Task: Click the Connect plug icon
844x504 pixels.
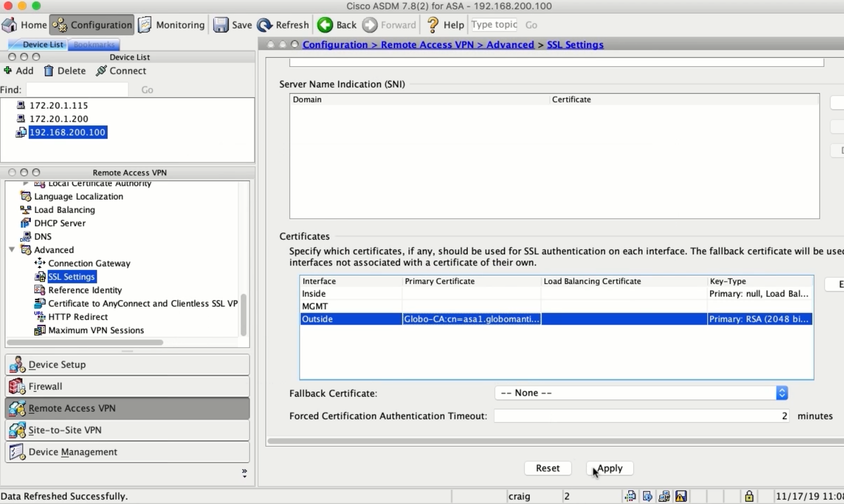Action: click(101, 71)
